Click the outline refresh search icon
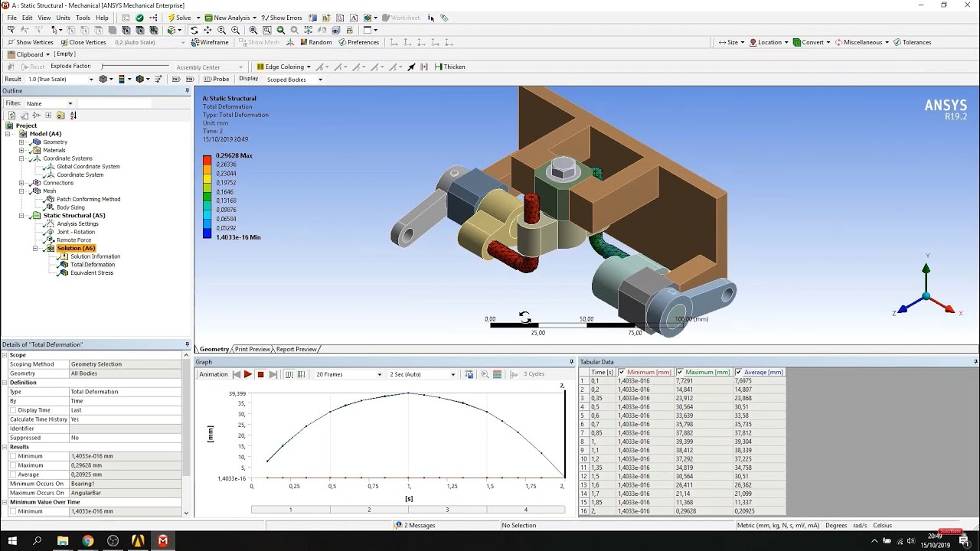Image resolution: width=980 pixels, height=551 pixels. [x=11, y=116]
